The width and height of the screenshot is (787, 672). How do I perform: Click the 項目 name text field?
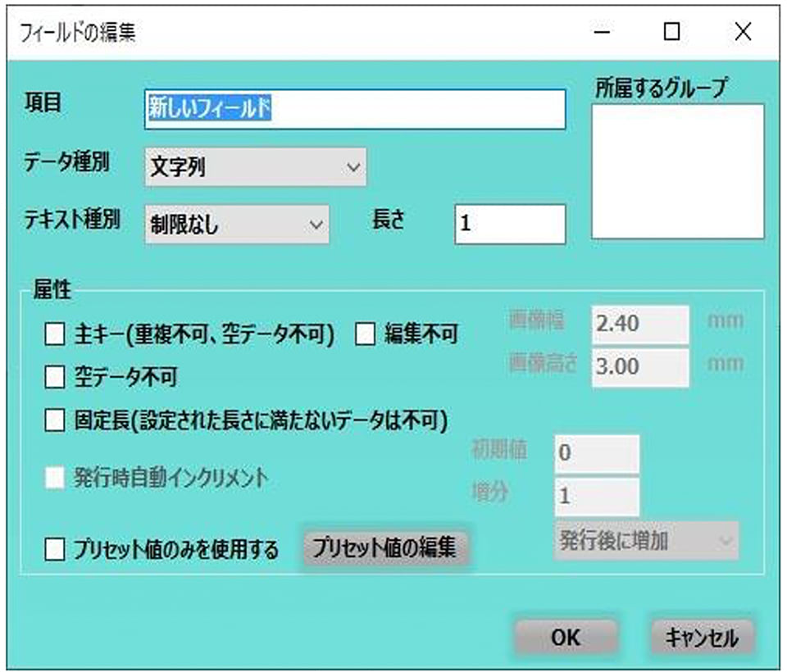tap(354, 110)
